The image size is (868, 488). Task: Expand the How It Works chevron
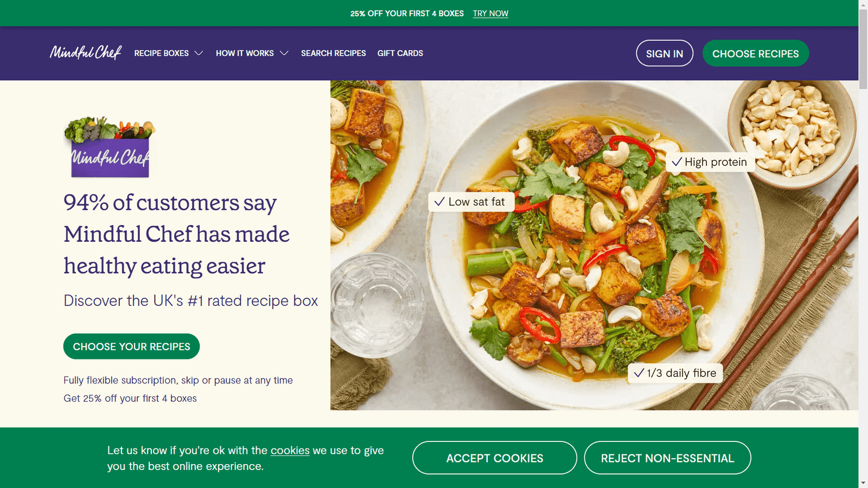click(284, 53)
